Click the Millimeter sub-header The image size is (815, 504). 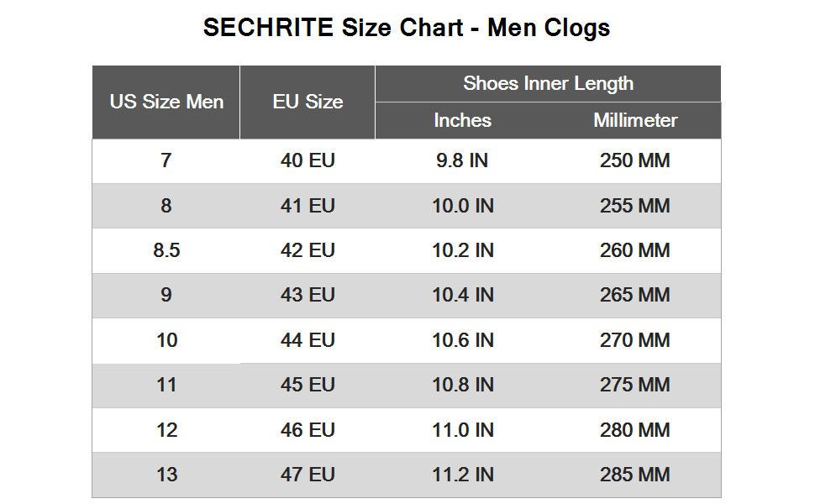pyautogui.click(x=635, y=121)
